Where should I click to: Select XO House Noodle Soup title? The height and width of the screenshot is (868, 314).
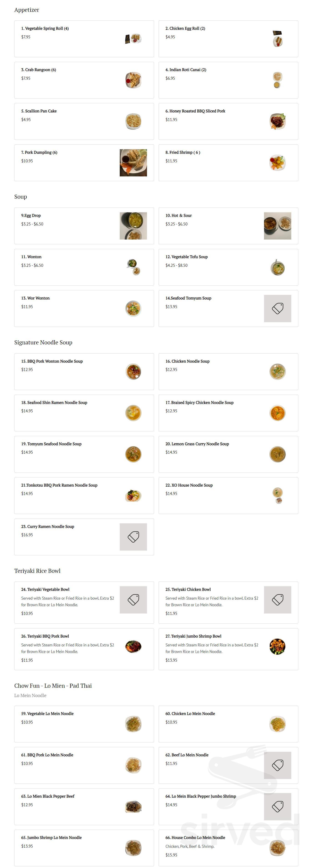coord(189,485)
